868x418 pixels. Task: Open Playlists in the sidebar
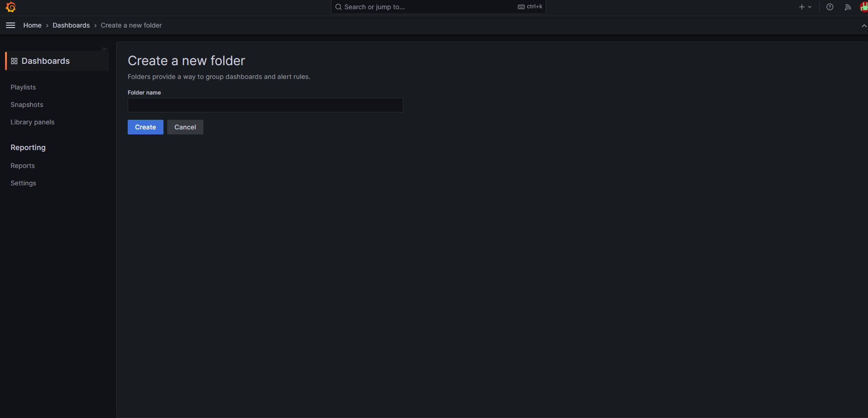[x=23, y=87]
